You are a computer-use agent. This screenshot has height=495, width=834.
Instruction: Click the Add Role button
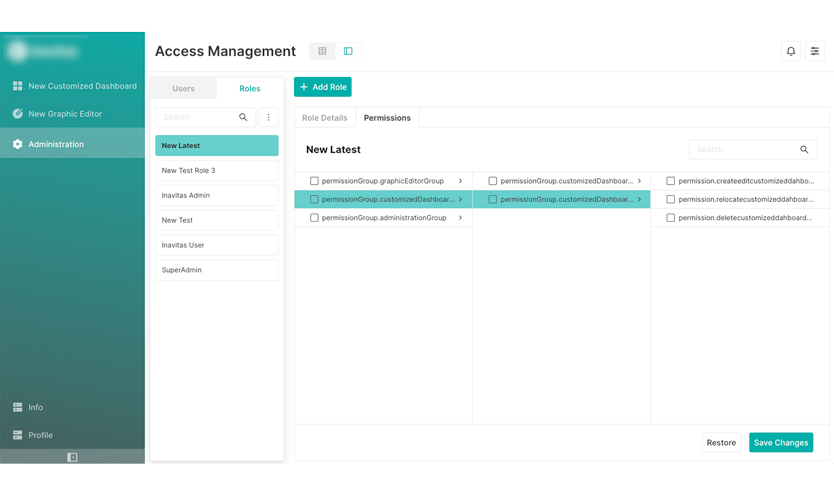[x=323, y=87]
